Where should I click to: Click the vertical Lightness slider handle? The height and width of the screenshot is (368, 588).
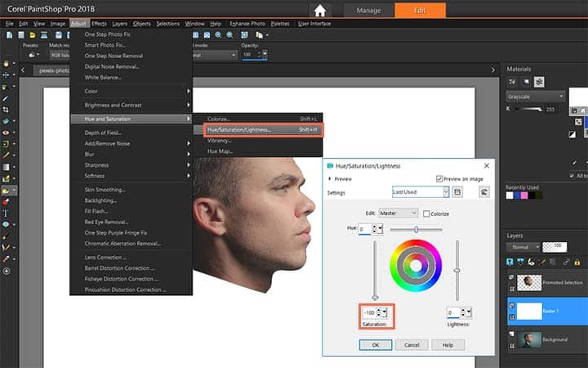(x=457, y=271)
